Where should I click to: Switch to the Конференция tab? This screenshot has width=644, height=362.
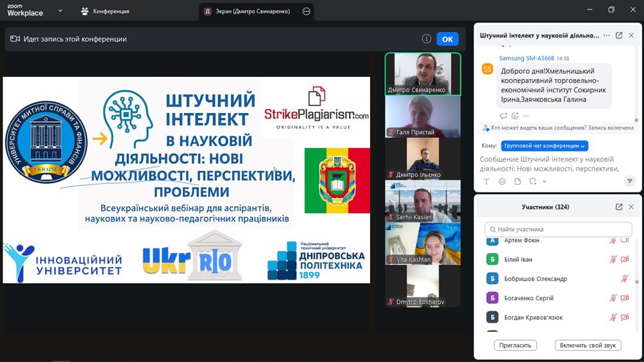105,12
